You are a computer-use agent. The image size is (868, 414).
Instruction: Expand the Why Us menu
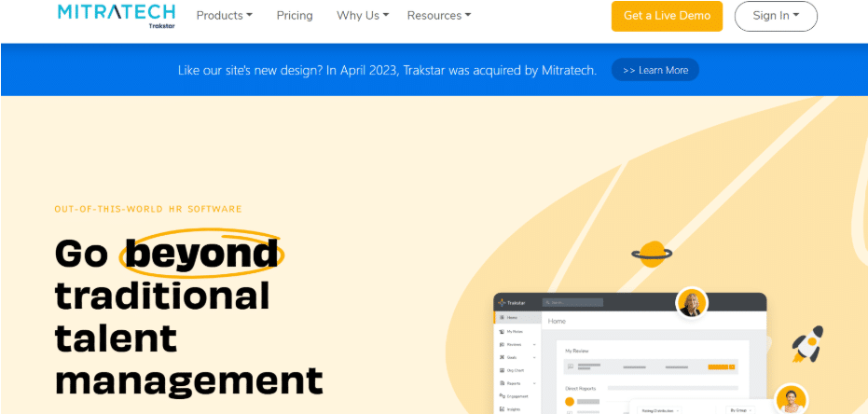coord(363,16)
